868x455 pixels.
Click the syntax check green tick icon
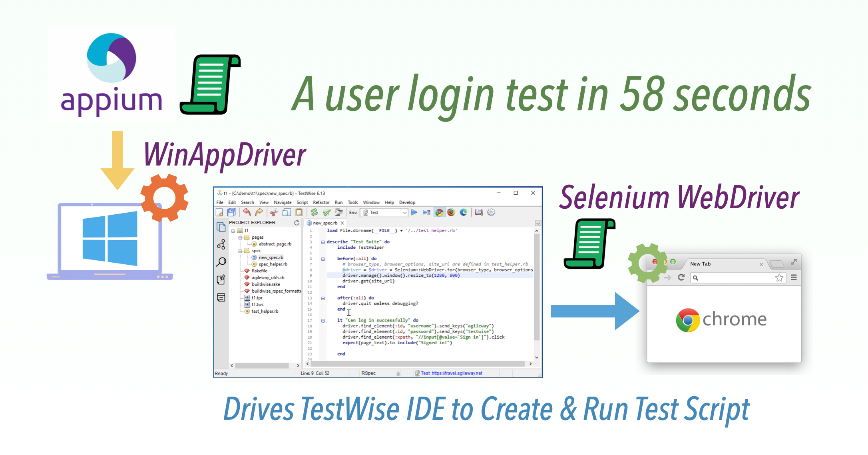(327, 212)
